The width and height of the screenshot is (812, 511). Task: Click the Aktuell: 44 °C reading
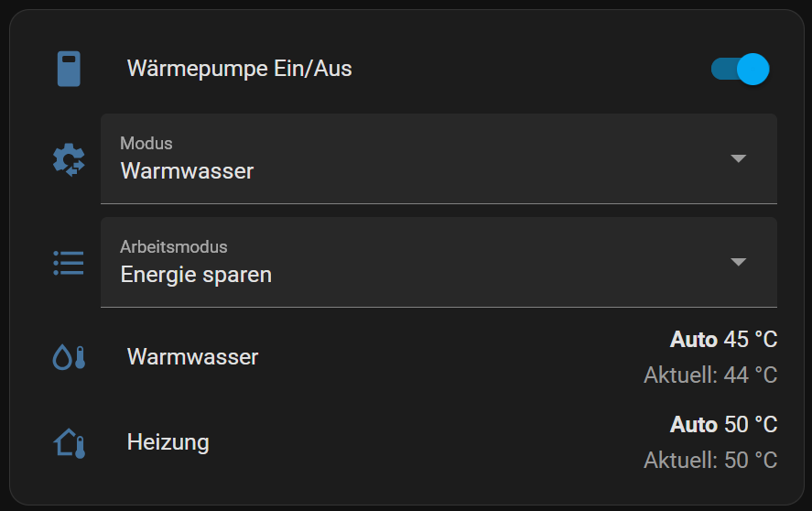tap(710, 375)
